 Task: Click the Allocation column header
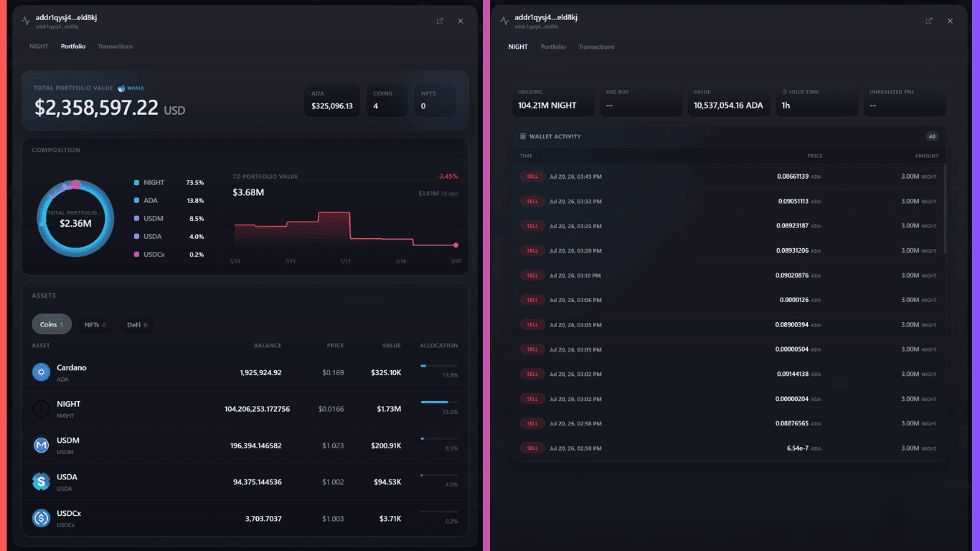(x=439, y=346)
